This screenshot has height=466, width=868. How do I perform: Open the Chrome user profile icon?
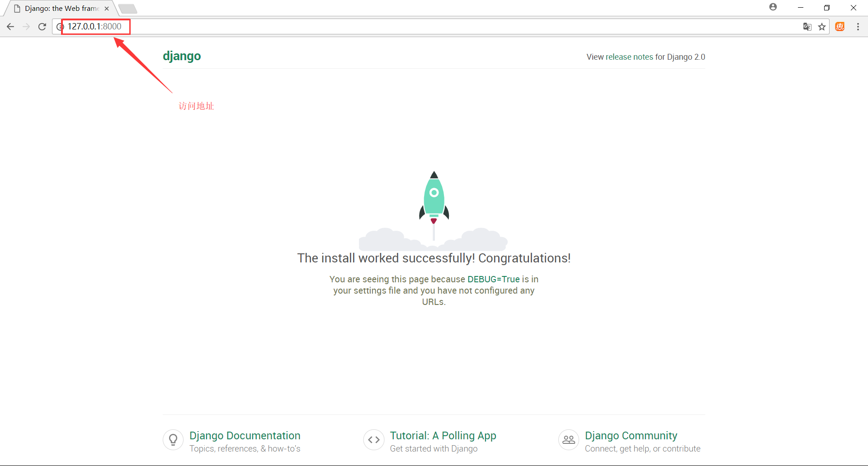773,7
